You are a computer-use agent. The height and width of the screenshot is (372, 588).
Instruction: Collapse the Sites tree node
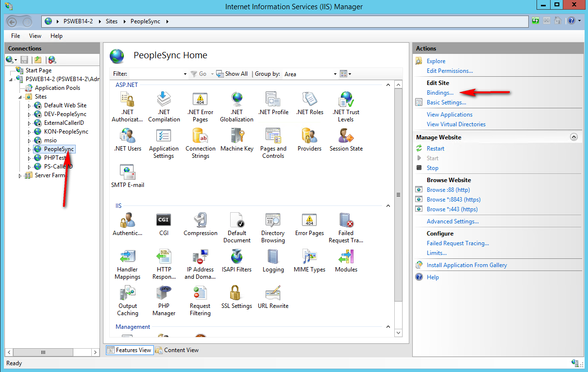20,97
